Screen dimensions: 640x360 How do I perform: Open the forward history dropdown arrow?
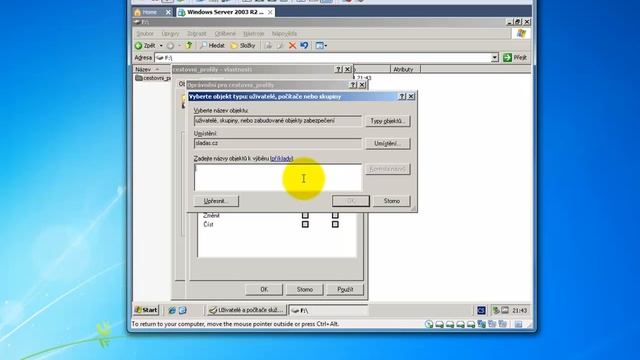pyautogui.click(x=179, y=46)
